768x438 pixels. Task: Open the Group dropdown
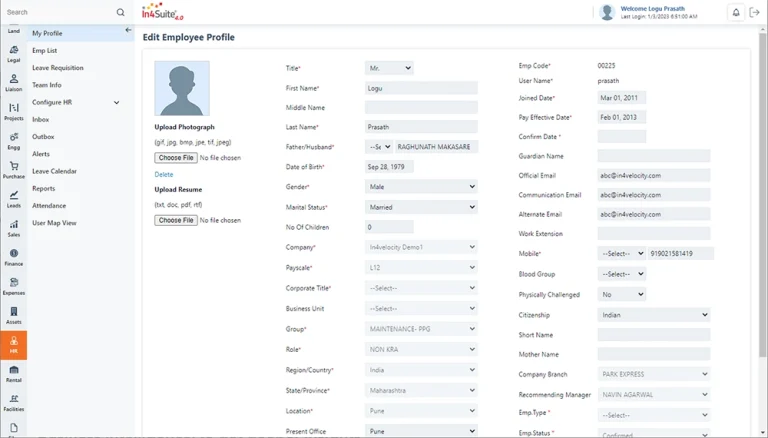(x=421, y=329)
